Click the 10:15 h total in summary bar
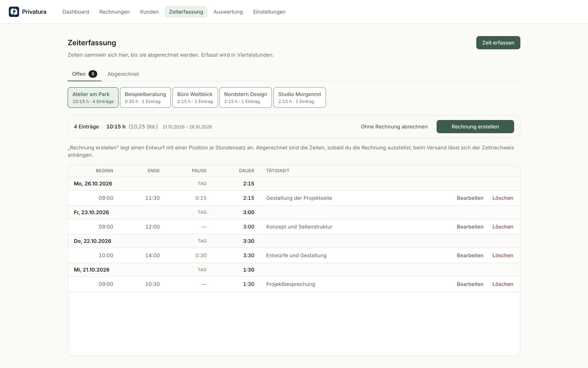The height and width of the screenshot is (368, 588). [x=116, y=127]
